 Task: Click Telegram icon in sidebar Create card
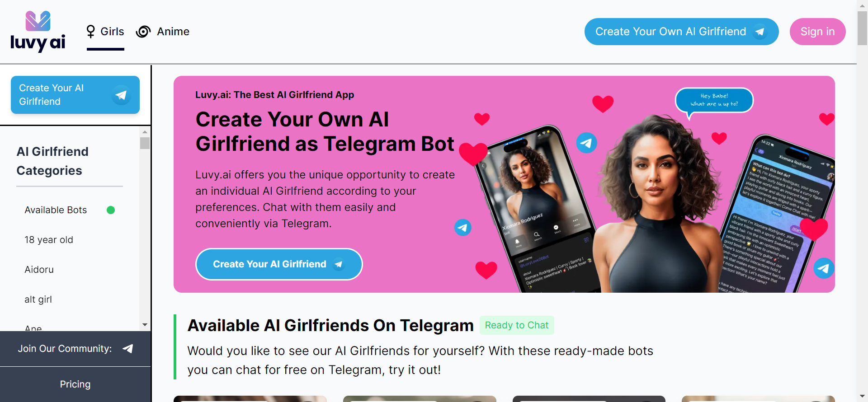(121, 95)
